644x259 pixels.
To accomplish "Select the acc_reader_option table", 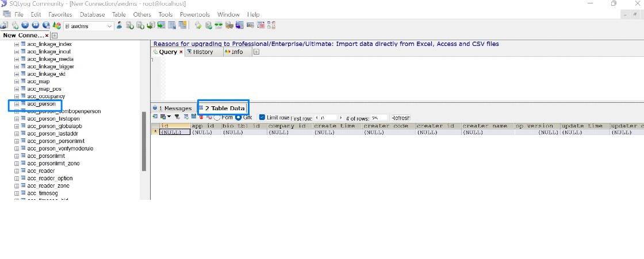I will tap(49, 178).
